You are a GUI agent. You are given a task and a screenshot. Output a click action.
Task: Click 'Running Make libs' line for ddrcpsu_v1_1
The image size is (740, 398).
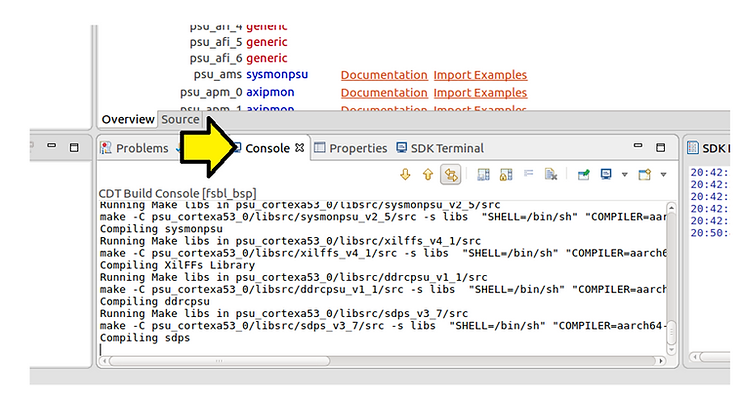294,278
